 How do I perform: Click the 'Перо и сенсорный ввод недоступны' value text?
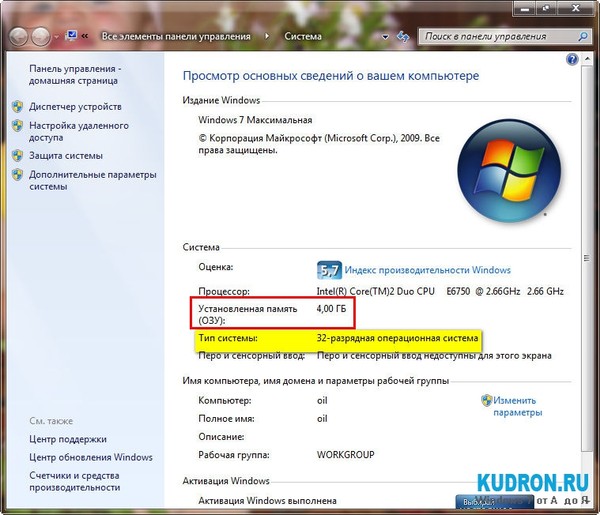tap(434, 356)
